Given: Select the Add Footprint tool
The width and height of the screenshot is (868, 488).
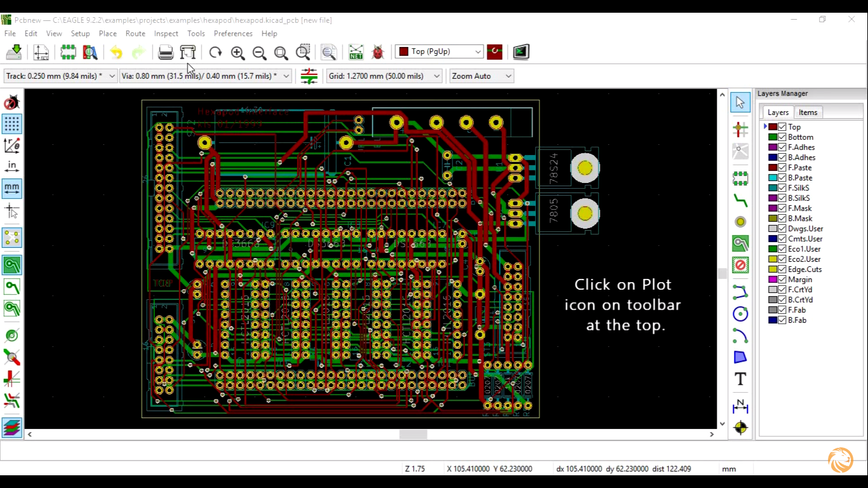Looking at the screenshot, I should pyautogui.click(x=740, y=178).
